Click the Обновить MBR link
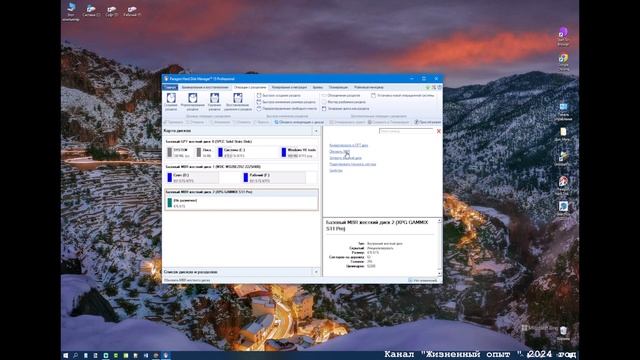 [x=339, y=151]
